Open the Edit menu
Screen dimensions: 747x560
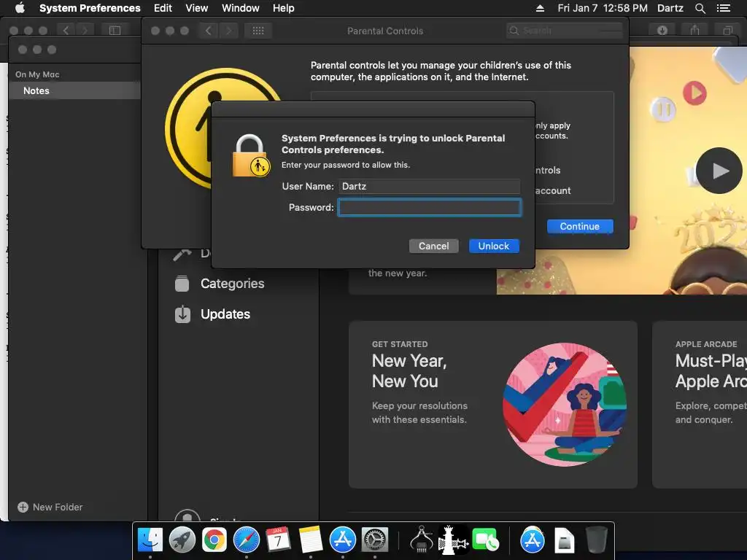click(163, 8)
